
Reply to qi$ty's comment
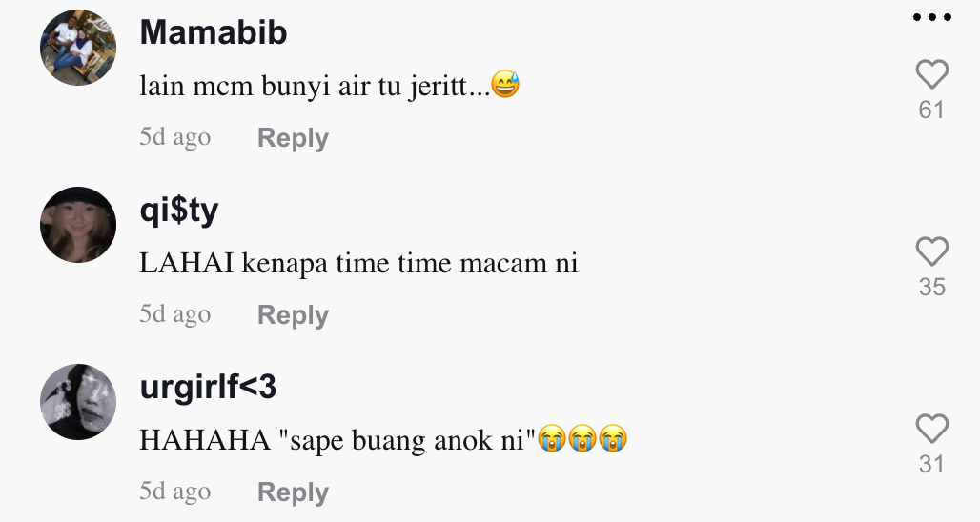[293, 315]
